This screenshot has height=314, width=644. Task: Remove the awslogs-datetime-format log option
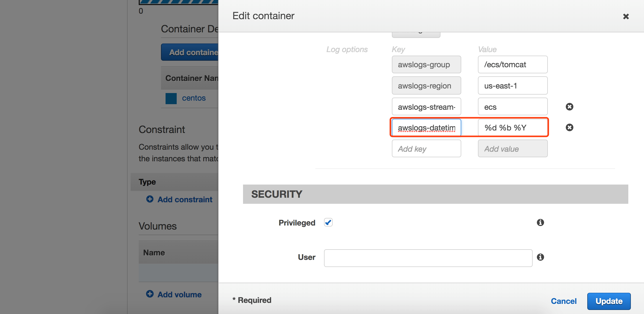point(569,127)
